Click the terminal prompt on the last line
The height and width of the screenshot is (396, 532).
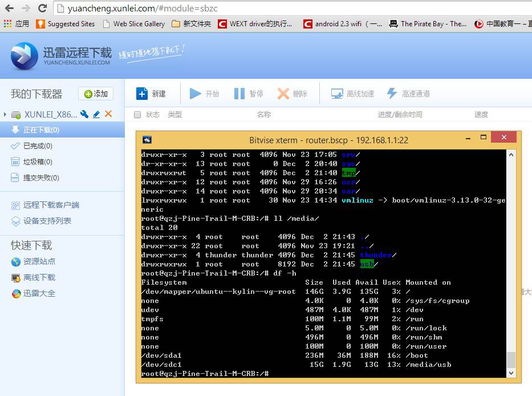click(205, 374)
